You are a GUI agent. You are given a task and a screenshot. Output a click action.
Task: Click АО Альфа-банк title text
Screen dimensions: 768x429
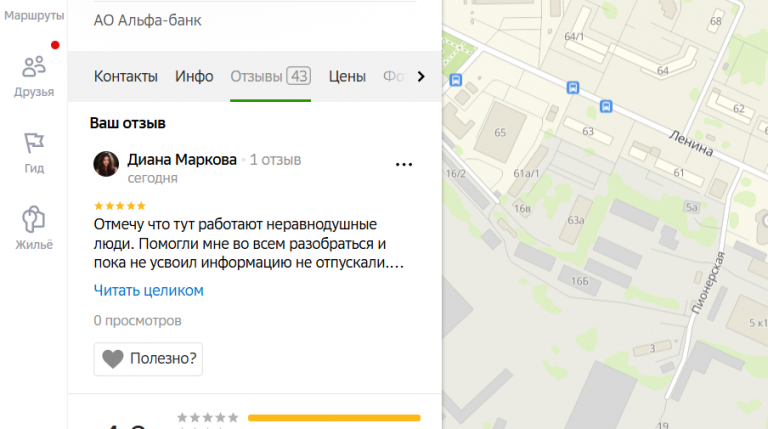[x=147, y=21]
